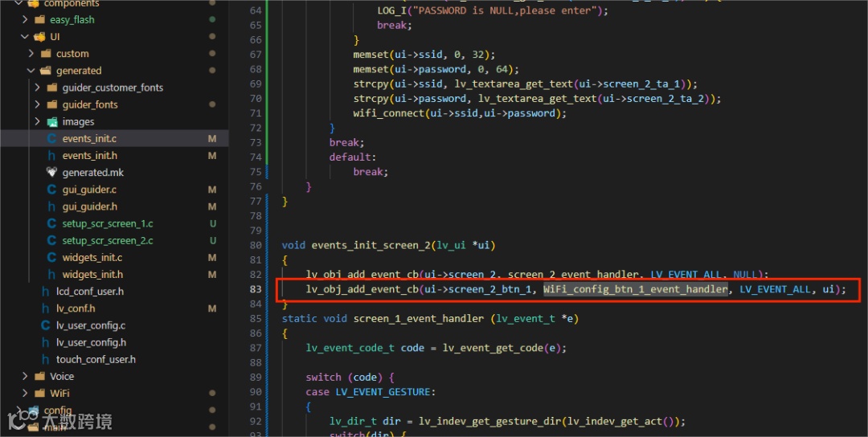The height and width of the screenshot is (437, 868).
Task: Click the guider_fonts folder icon
Action: pos(52,104)
